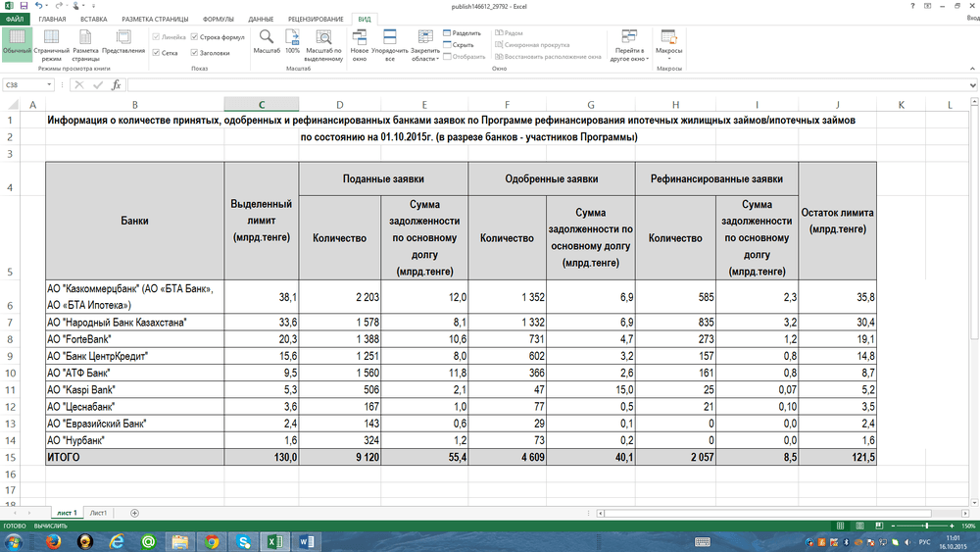Open Internet Explorer from taskbar
The image size is (980, 552).
[117, 541]
